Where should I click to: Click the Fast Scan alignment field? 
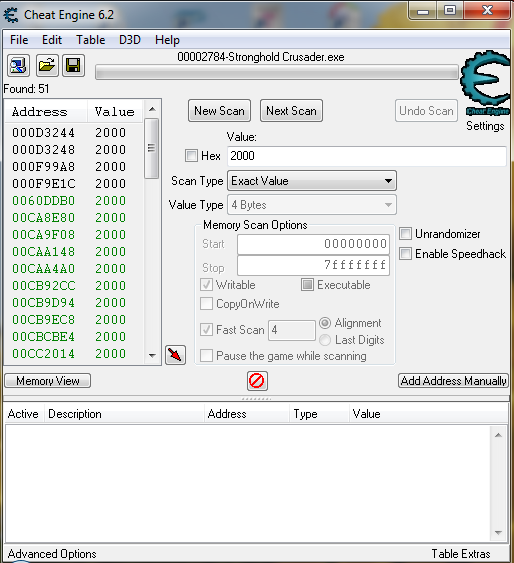[x=292, y=330]
